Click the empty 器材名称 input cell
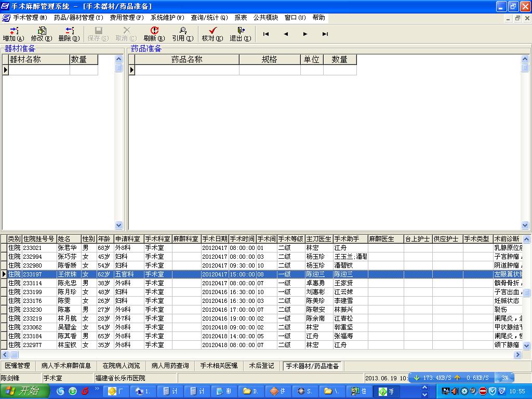 [x=39, y=70]
